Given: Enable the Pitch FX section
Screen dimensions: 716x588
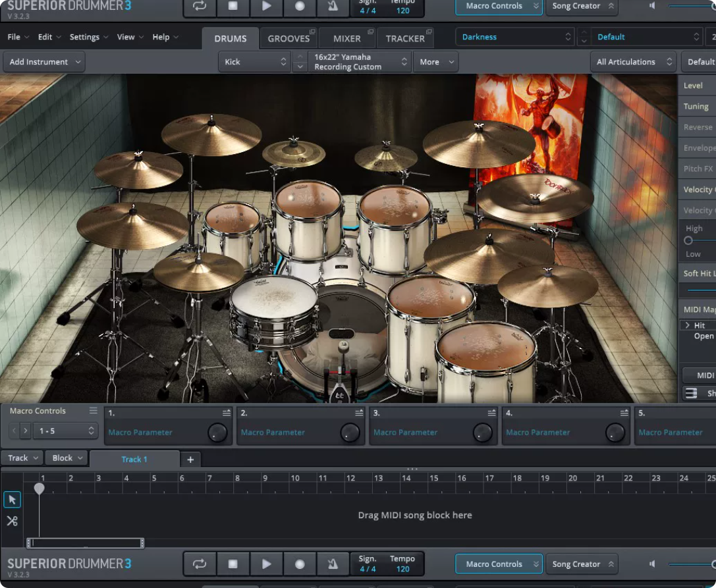Looking at the screenshot, I should 697,169.
